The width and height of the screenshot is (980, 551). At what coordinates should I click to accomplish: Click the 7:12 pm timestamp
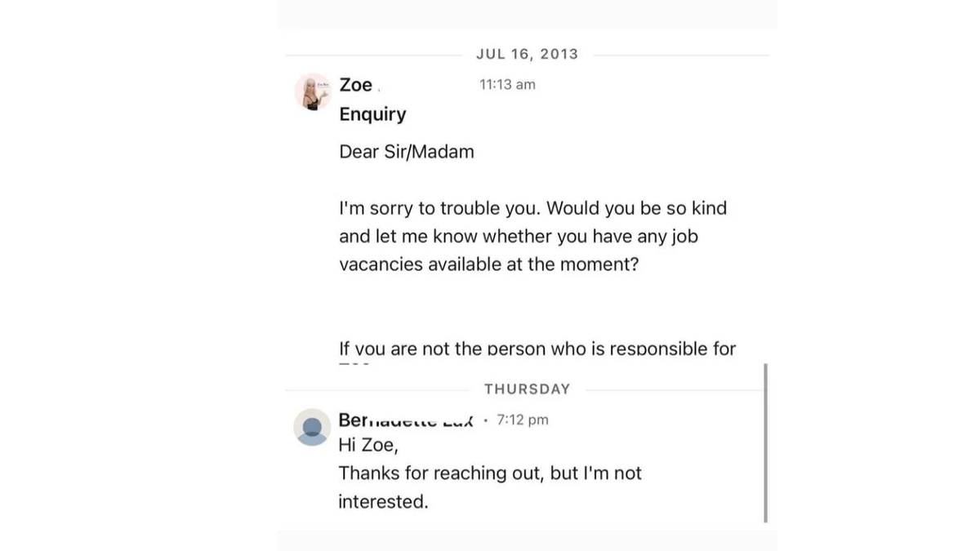(x=523, y=420)
